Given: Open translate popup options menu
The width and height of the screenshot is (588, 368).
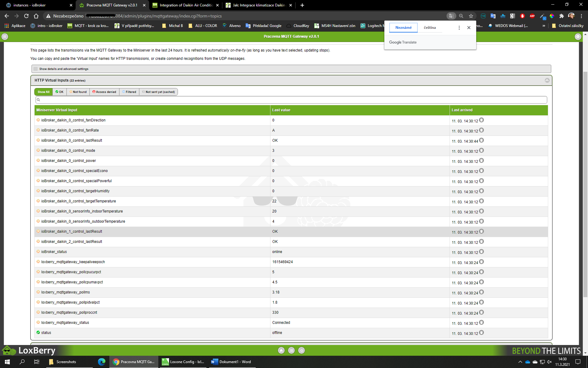Looking at the screenshot, I should pyautogui.click(x=459, y=28).
